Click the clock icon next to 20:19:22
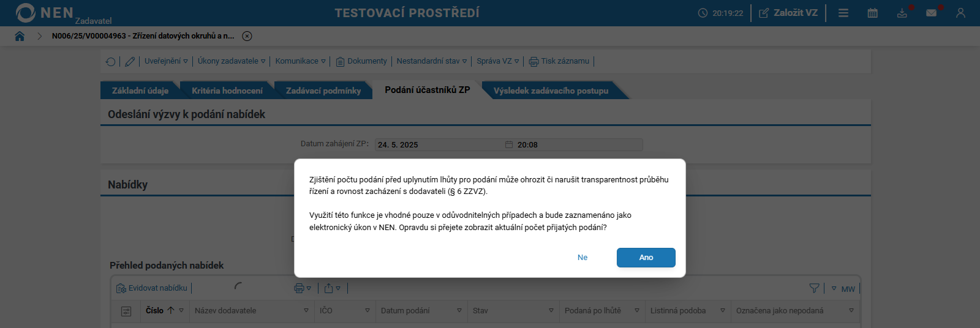 [703, 13]
